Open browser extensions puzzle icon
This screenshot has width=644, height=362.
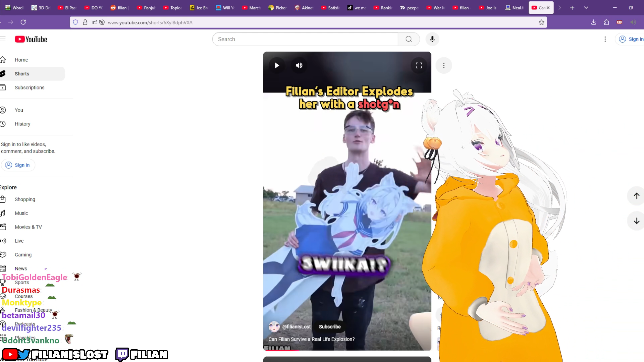tap(606, 22)
